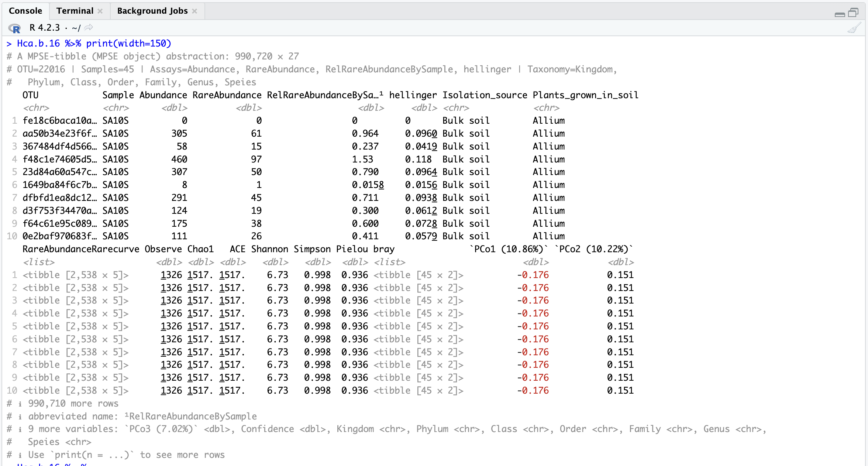Open the Background Jobs tab
The height and width of the screenshot is (466, 868).
coord(151,11)
